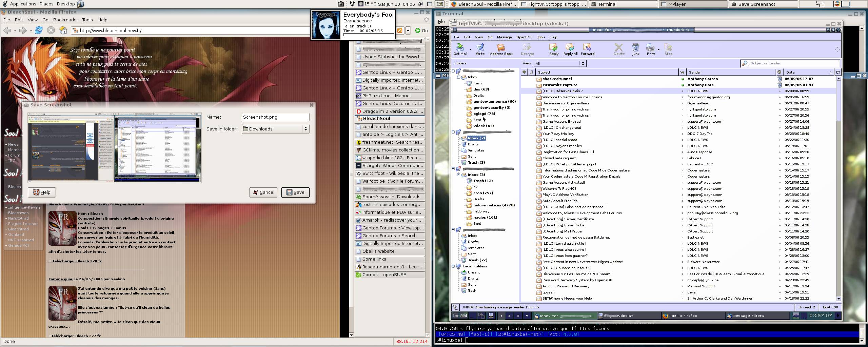This screenshot has height=347, width=868.
Task: Click the Go button in Firefox
Action: pyautogui.click(x=421, y=30)
